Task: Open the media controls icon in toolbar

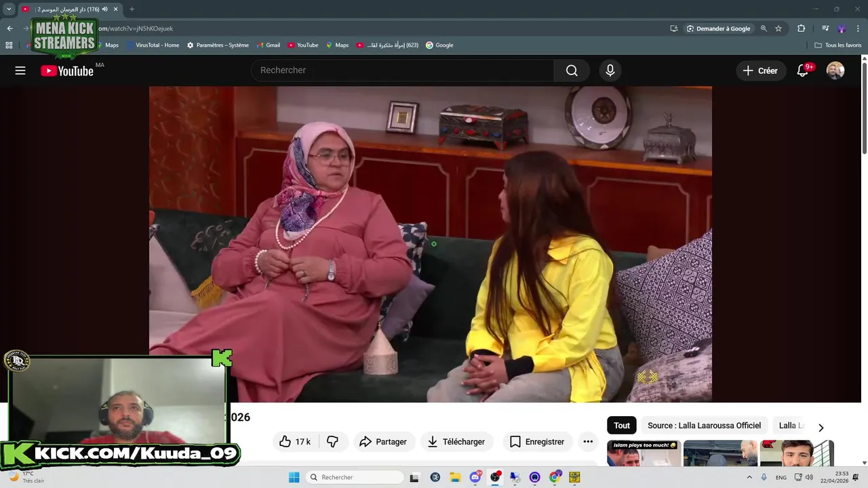Action: (825, 28)
